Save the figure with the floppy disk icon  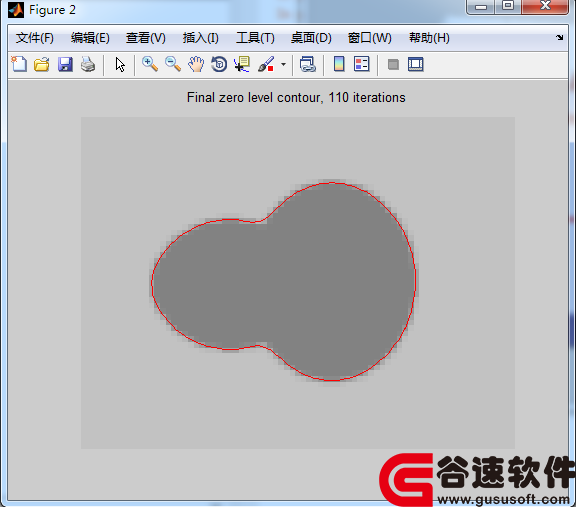(x=65, y=64)
